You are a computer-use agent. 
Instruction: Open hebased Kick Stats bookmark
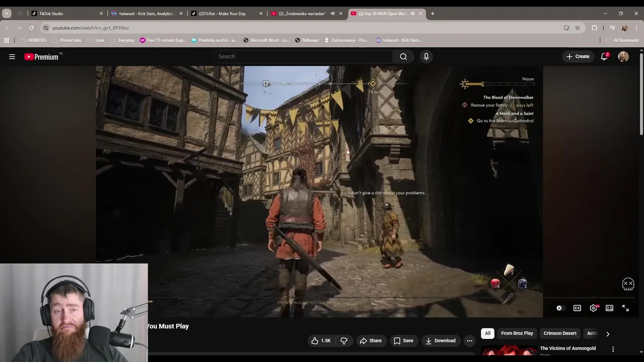point(398,40)
